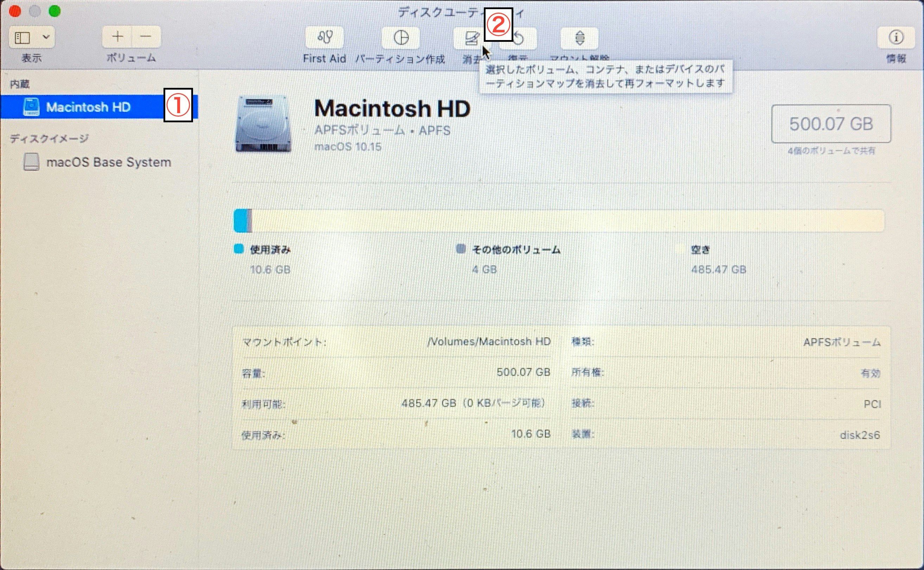The width and height of the screenshot is (924, 570).
Task: Click the Macintosh HD title heading
Action: click(x=392, y=109)
